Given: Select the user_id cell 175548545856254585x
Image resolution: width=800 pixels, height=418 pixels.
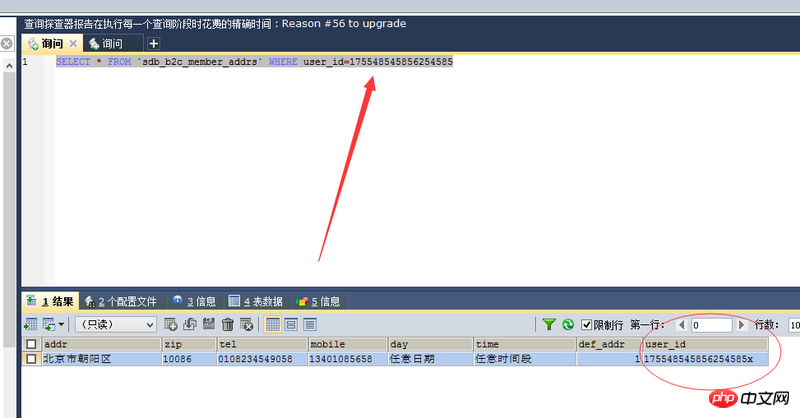Looking at the screenshot, I should point(705,359).
